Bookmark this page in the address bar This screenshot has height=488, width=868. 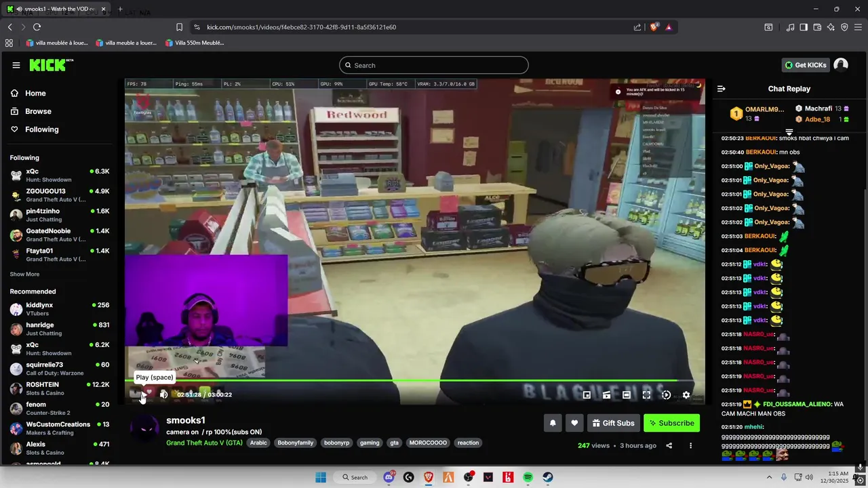coord(179,27)
